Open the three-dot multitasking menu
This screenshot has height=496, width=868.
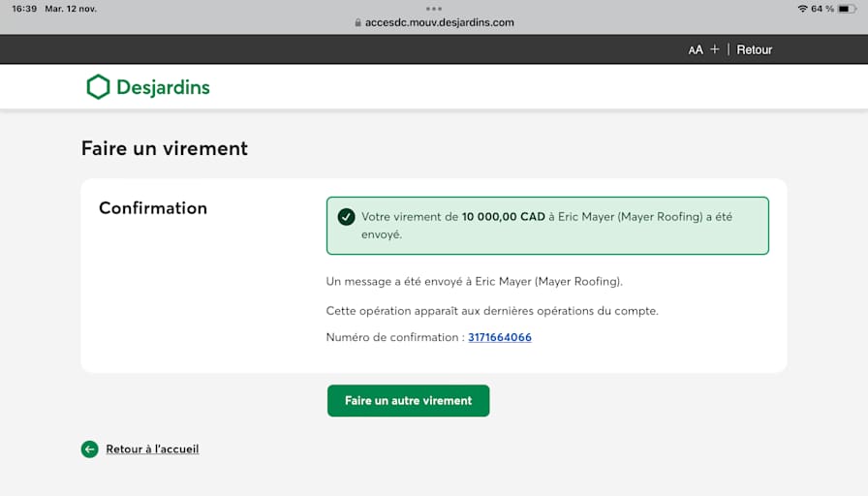[x=434, y=8]
